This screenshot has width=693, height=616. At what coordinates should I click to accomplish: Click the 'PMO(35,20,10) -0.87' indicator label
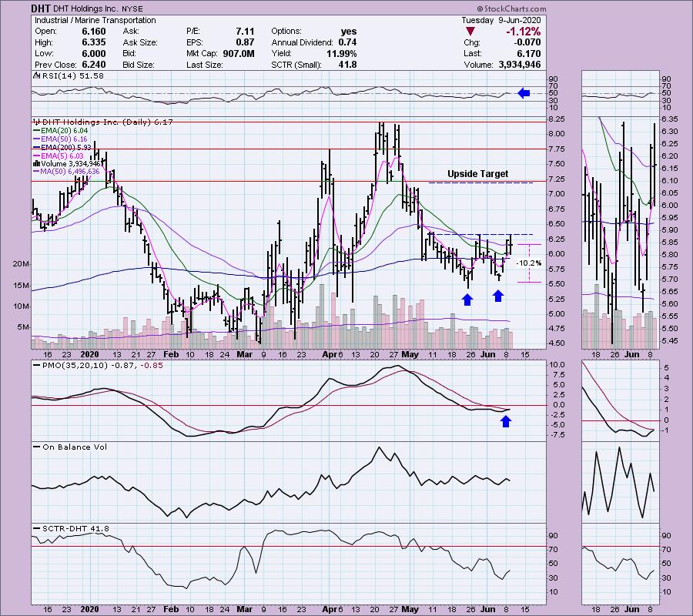[90, 366]
